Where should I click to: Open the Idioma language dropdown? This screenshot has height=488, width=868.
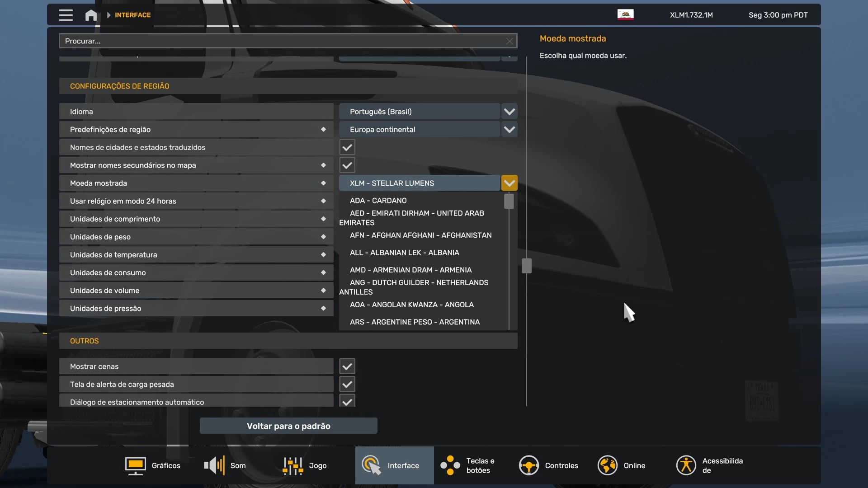pyautogui.click(x=509, y=111)
